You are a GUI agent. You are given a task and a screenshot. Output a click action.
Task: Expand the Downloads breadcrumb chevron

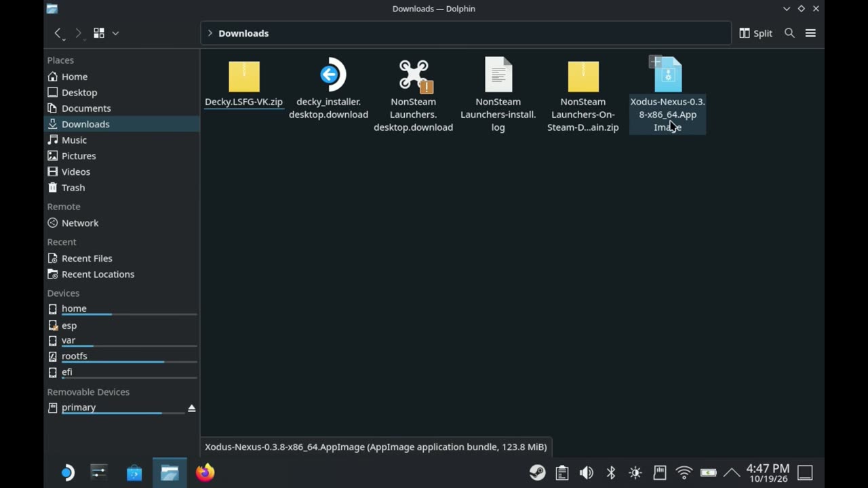[x=210, y=33]
